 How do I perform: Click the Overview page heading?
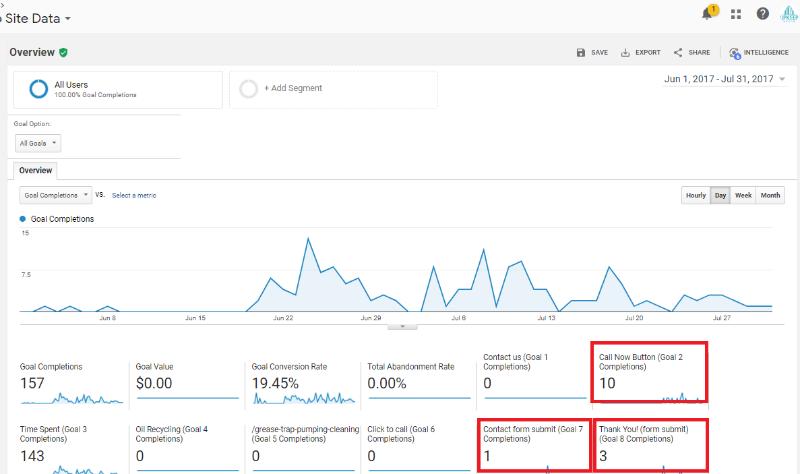32,53
